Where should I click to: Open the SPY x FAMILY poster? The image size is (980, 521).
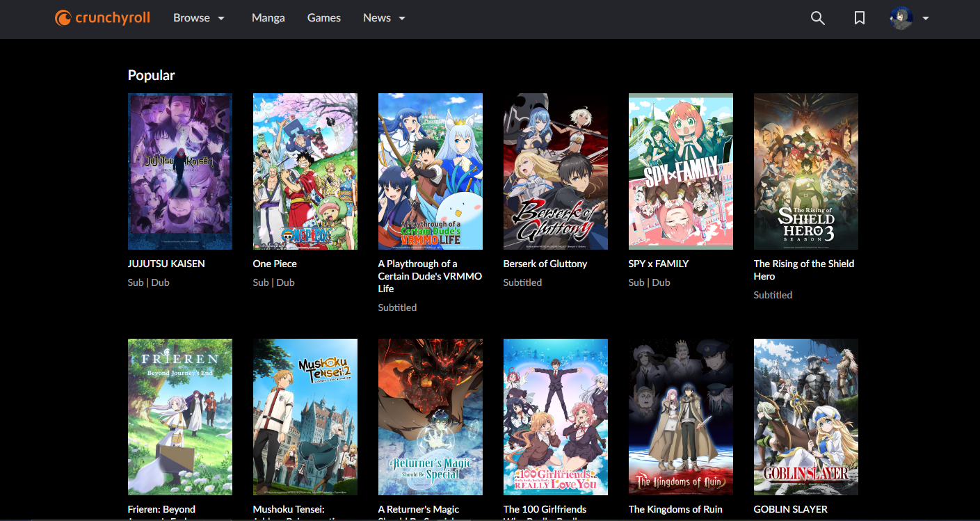pyautogui.click(x=681, y=171)
